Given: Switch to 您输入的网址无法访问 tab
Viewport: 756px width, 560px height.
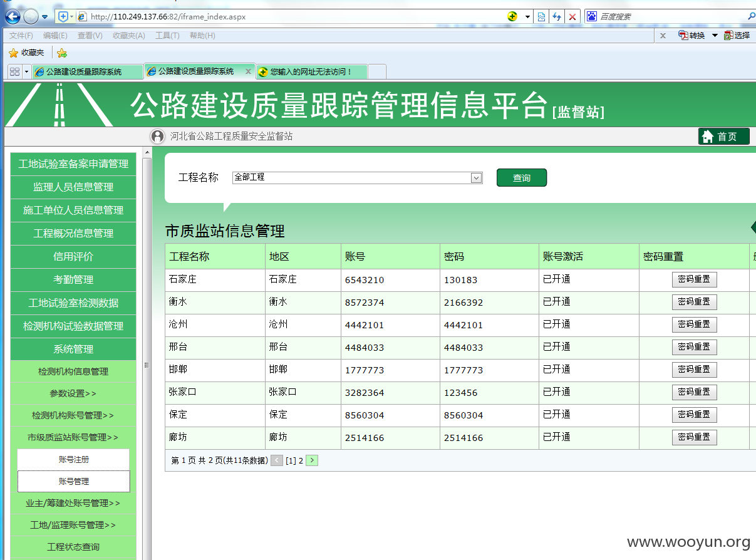Looking at the screenshot, I should pos(311,72).
